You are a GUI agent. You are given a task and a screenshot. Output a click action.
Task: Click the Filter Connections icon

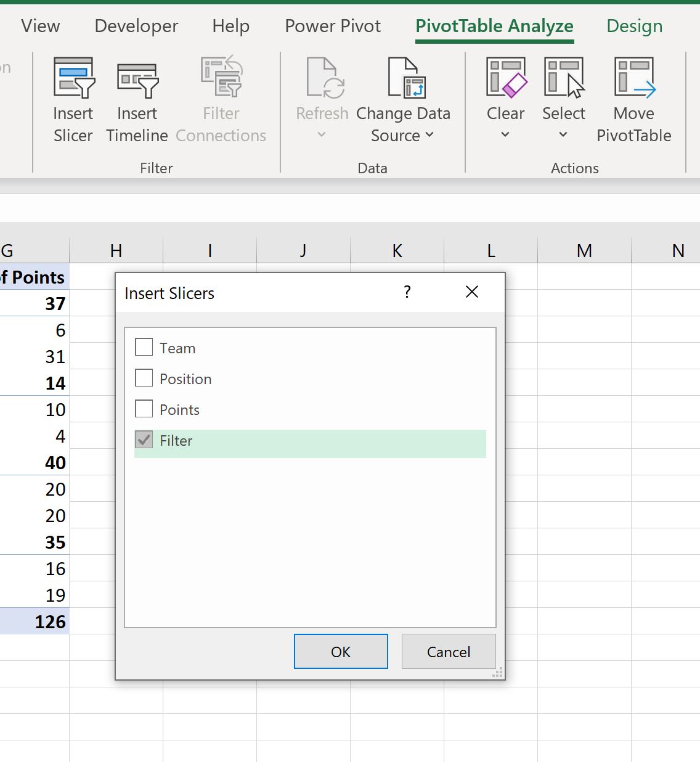[x=222, y=76]
